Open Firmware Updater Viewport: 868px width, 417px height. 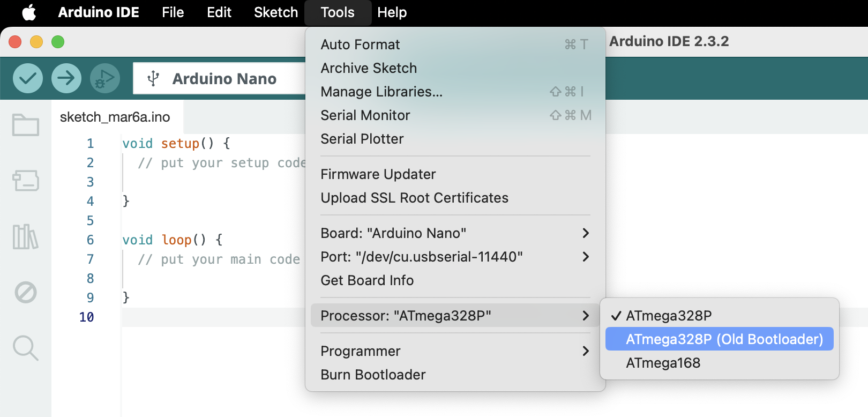(x=455, y=174)
